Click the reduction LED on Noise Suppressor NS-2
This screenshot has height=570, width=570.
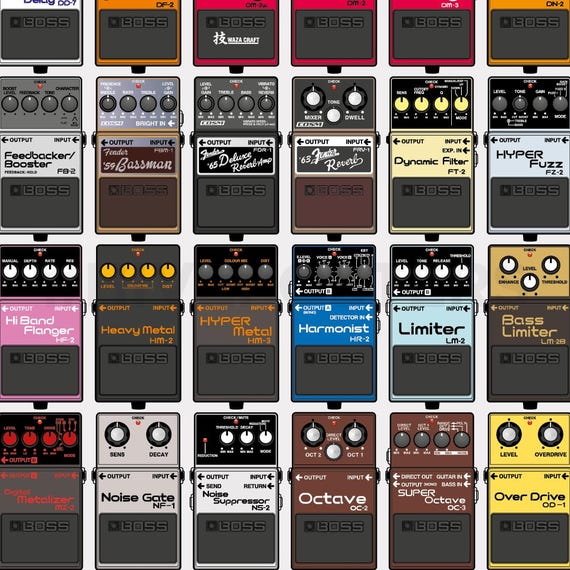(x=205, y=441)
